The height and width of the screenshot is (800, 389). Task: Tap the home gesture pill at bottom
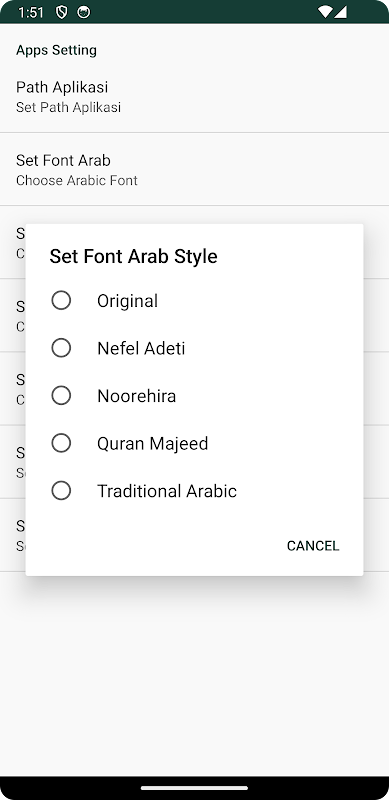click(194, 788)
